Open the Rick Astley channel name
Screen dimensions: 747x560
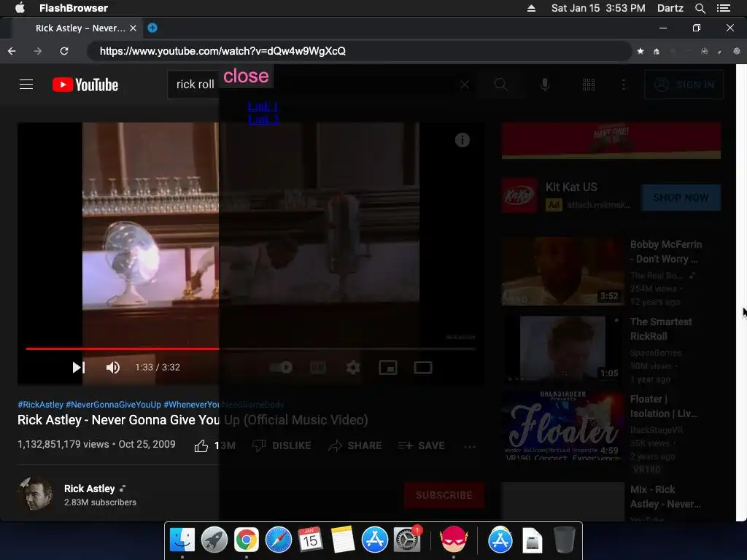[90, 489]
